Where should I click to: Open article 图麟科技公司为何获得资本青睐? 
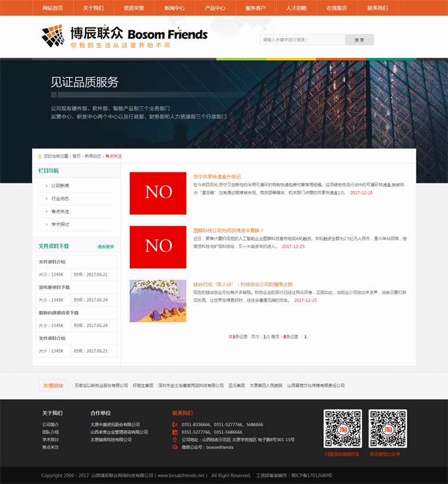[x=228, y=230]
